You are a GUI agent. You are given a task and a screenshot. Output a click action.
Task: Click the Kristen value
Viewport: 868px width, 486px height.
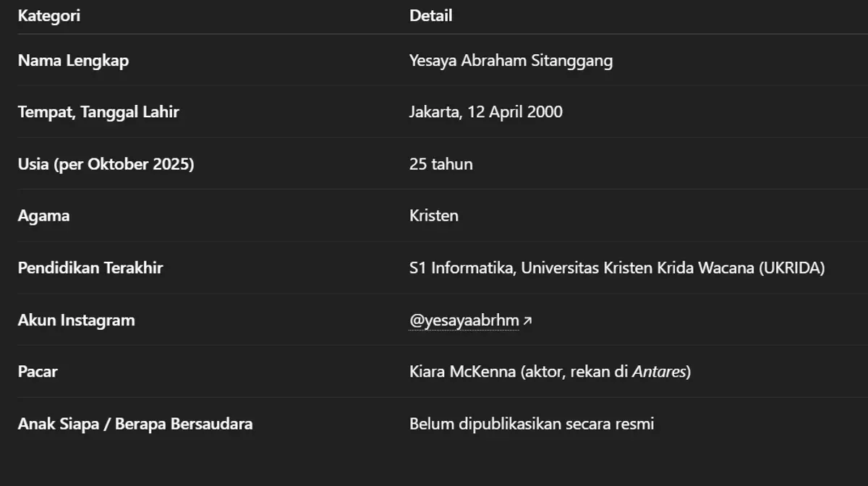click(433, 216)
